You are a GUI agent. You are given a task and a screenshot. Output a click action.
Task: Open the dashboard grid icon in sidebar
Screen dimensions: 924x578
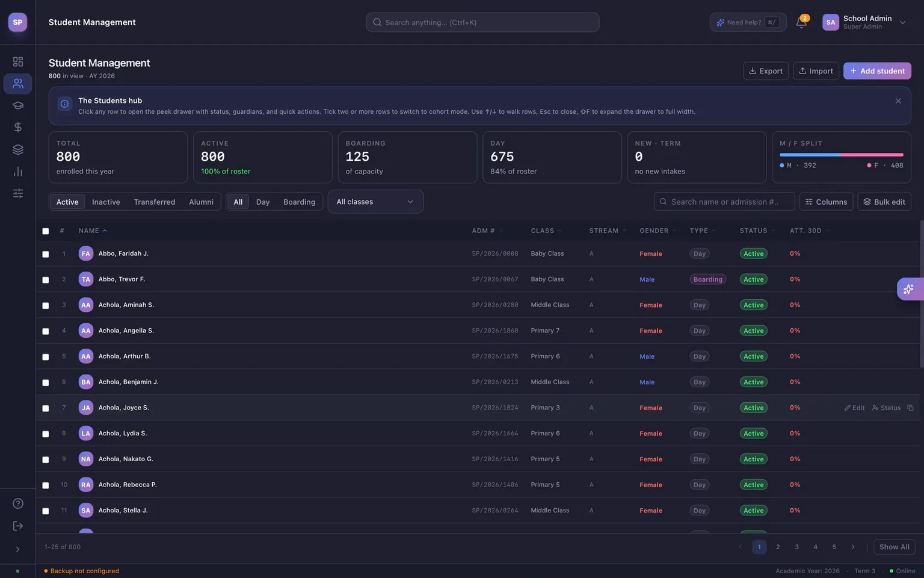[17, 61]
